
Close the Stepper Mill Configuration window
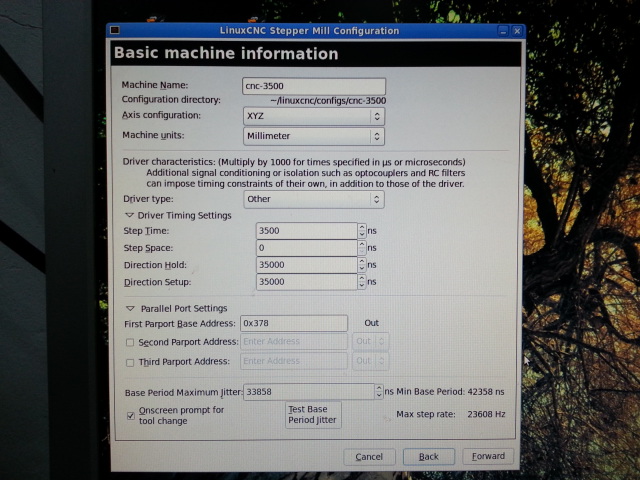[x=517, y=31]
